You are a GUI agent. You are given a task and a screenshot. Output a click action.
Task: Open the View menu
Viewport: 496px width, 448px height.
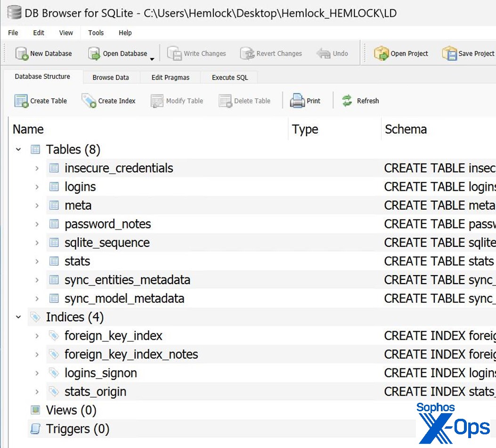66,33
